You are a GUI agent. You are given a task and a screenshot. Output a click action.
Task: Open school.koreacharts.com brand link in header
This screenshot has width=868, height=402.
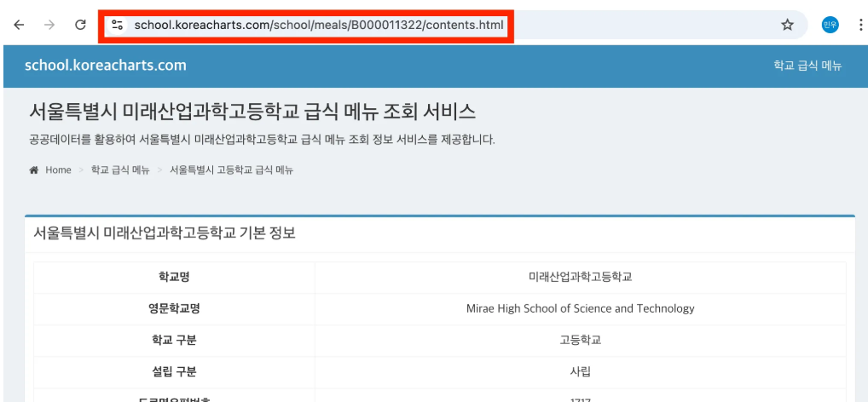pyautogui.click(x=106, y=66)
